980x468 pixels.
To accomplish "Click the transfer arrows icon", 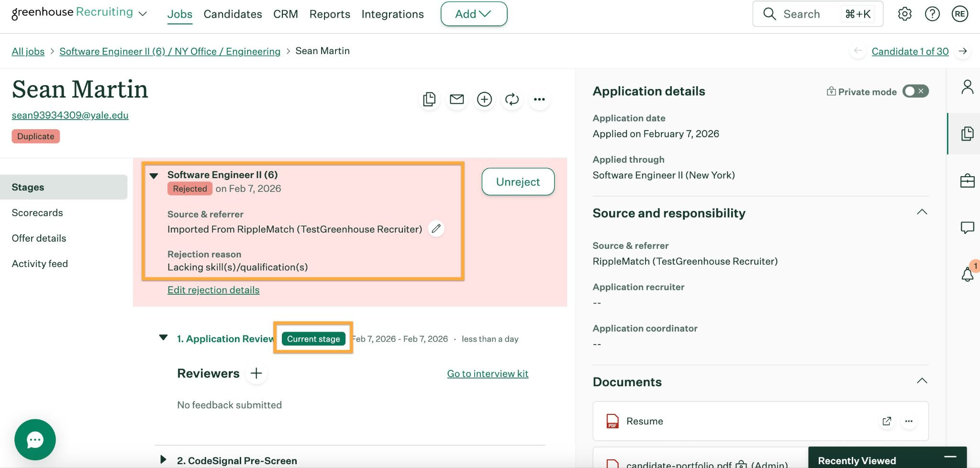I will pos(512,99).
